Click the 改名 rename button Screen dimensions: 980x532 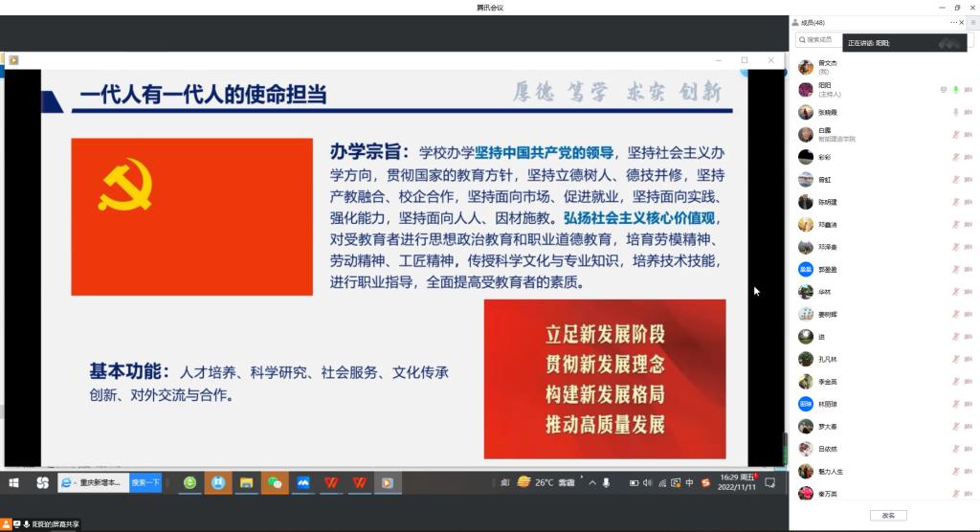887,515
